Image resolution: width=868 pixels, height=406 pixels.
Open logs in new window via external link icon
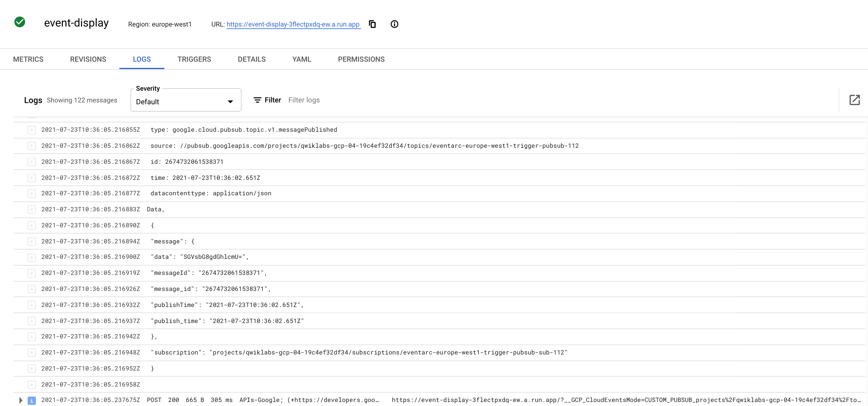[x=855, y=100]
